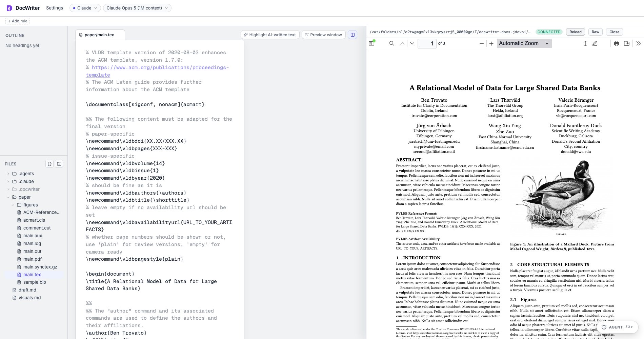Click the Add rule button

coord(17,21)
